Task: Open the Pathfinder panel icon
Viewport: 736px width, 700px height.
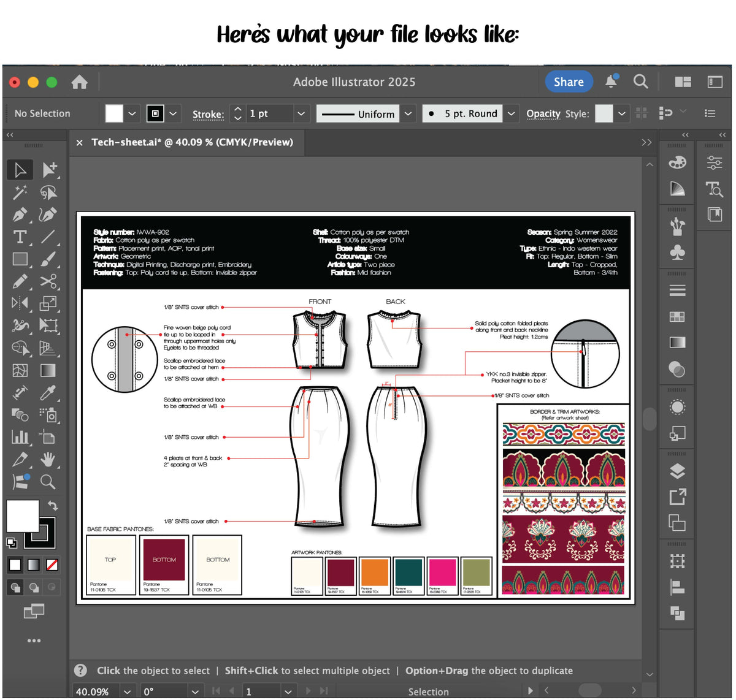Action: (677, 612)
